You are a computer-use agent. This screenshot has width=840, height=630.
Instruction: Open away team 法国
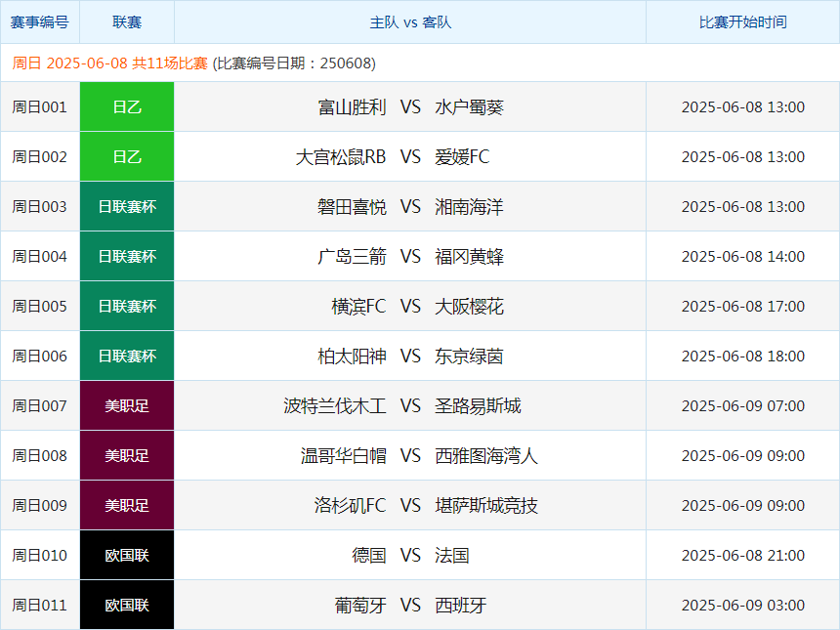click(452, 556)
